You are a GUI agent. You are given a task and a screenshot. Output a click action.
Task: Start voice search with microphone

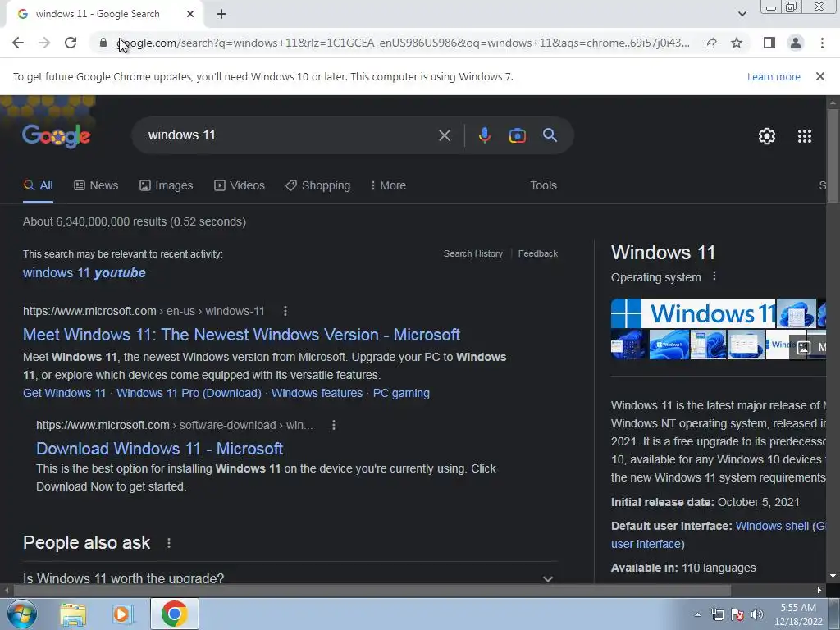coord(484,135)
